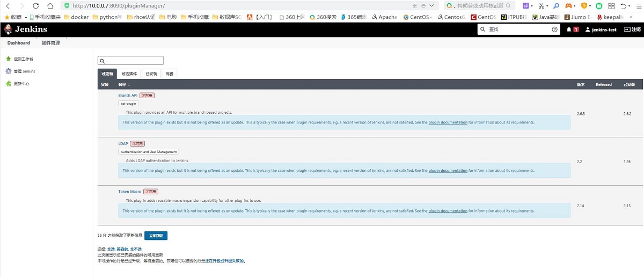This screenshot has height=277, width=644.
Task: Click LDAP version 2.2
Action: pos(579,162)
